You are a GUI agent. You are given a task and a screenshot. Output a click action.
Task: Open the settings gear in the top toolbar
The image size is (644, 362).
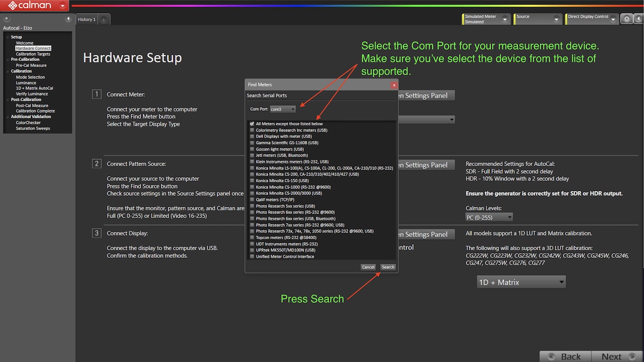(626, 19)
